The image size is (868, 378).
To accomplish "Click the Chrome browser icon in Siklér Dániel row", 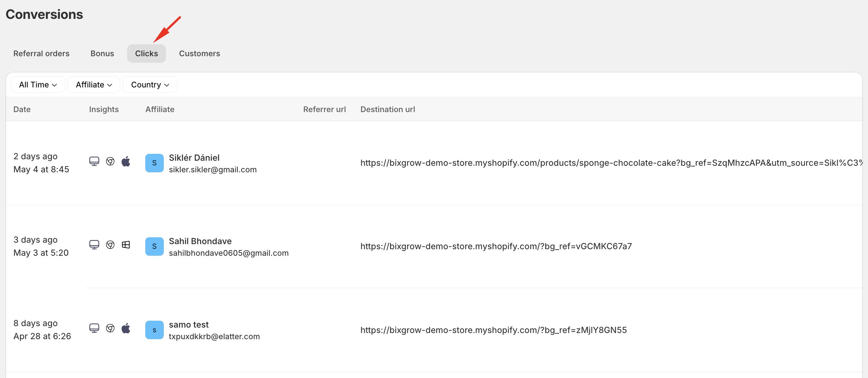I will (110, 161).
